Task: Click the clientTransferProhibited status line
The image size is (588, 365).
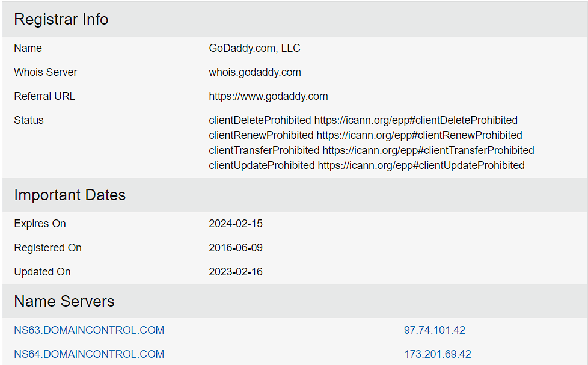Action: coord(372,150)
